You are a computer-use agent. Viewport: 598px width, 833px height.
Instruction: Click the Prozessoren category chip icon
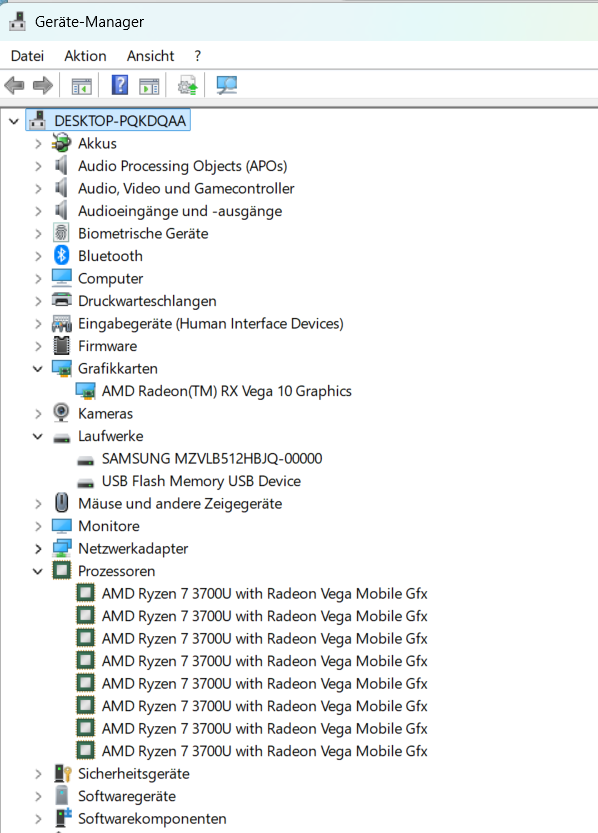click(x=62, y=571)
